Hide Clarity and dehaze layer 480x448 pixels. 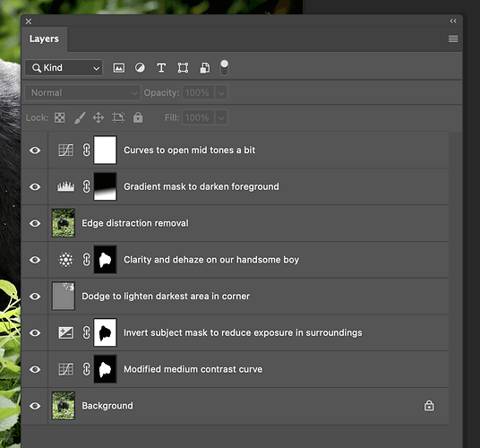[x=35, y=260]
